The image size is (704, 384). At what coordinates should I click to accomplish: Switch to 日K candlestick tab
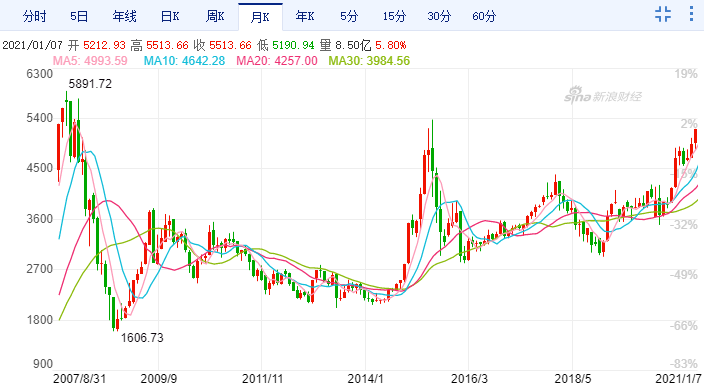coord(170,17)
